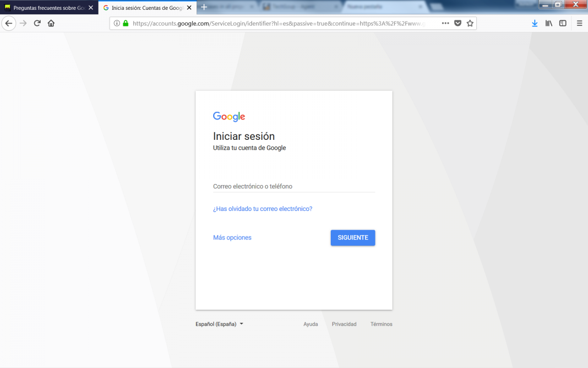Open the Library bookshelf icon
The width and height of the screenshot is (588, 368).
click(x=549, y=23)
